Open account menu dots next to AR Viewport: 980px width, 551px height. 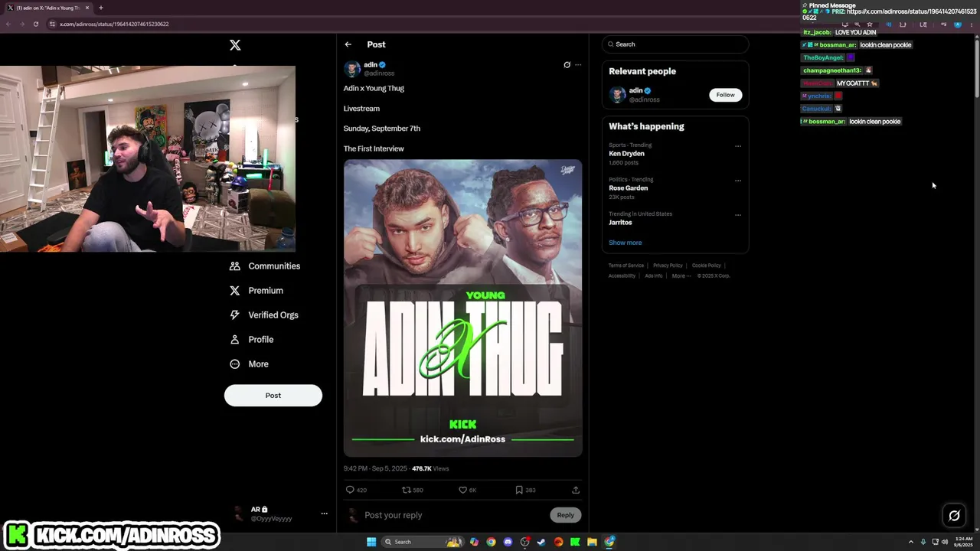click(x=324, y=514)
